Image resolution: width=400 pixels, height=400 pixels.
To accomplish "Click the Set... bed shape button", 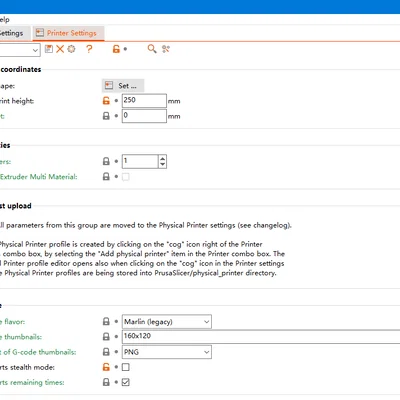I will 123,86.
